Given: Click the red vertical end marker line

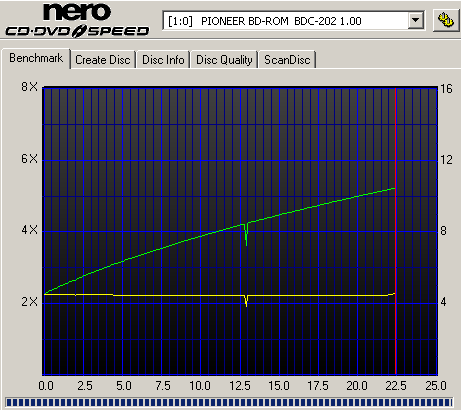Looking at the screenshot, I should [x=396, y=231].
